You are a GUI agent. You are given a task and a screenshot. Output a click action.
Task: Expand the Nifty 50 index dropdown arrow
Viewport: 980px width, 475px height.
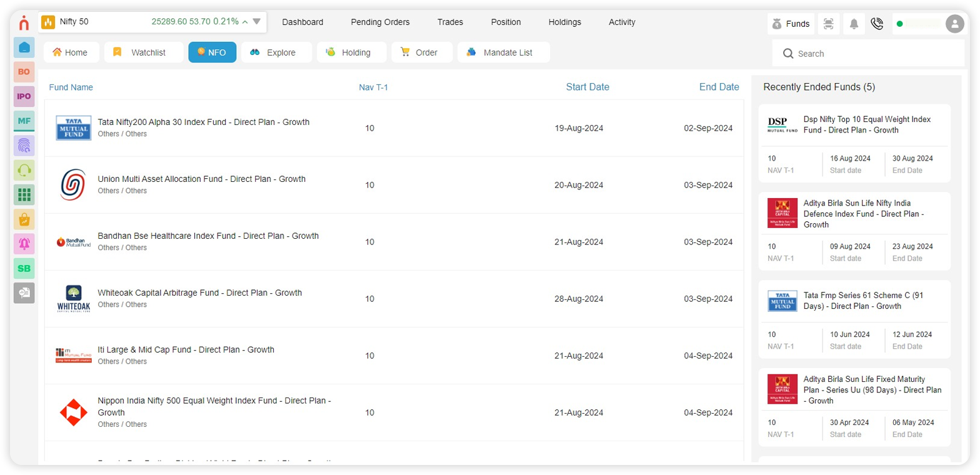point(256,22)
